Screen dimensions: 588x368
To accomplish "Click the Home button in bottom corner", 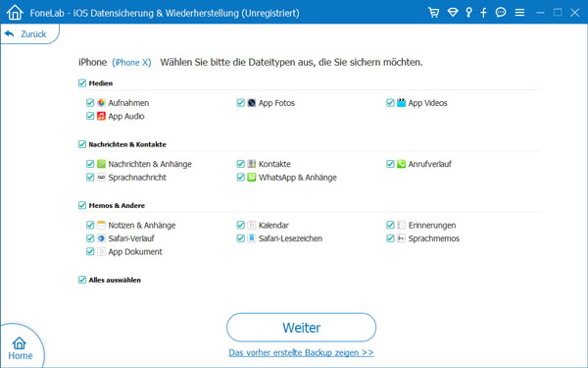I will (x=20, y=348).
